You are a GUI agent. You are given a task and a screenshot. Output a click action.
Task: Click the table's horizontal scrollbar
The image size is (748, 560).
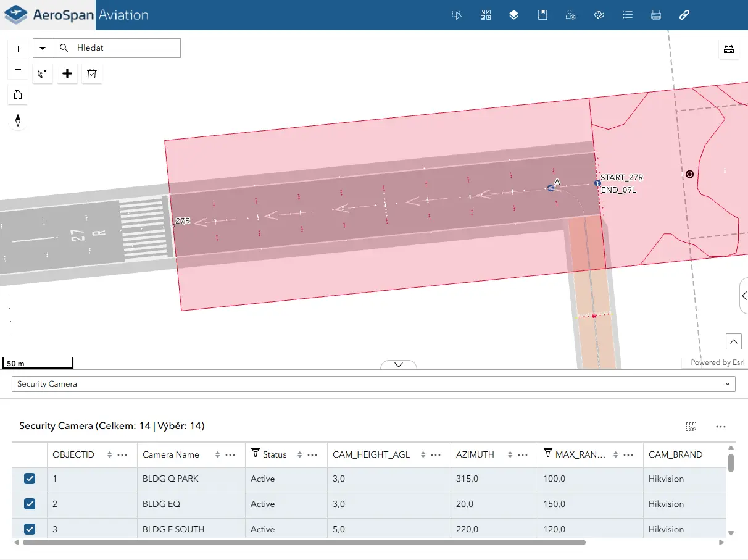pyautogui.click(x=304, y=543)
